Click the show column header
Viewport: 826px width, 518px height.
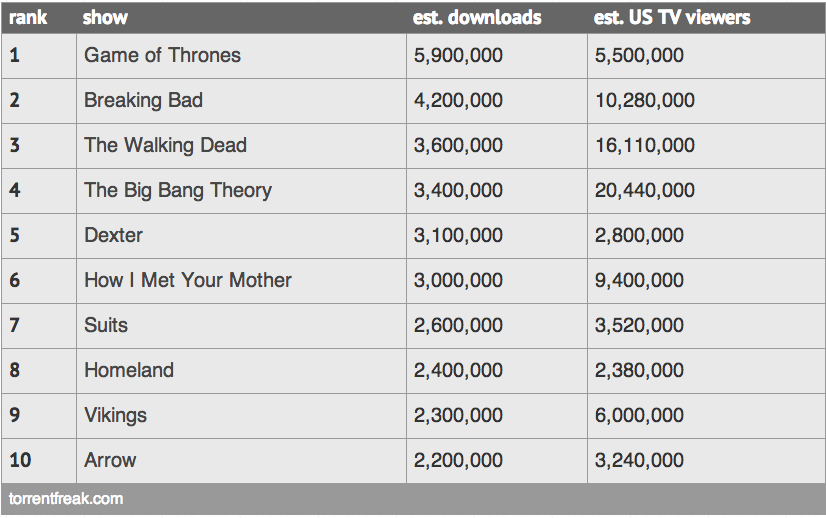[x=105, y=17]
